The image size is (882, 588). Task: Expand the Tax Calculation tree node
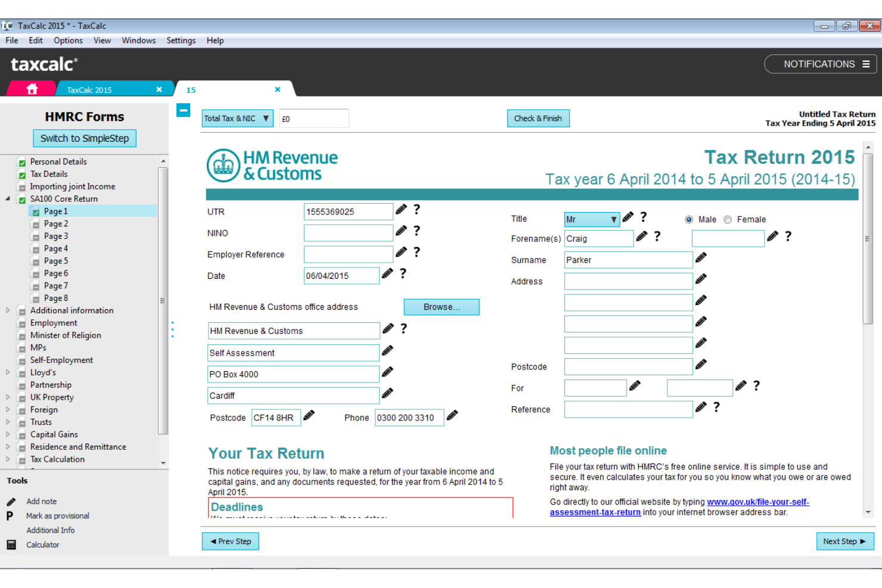8,459
